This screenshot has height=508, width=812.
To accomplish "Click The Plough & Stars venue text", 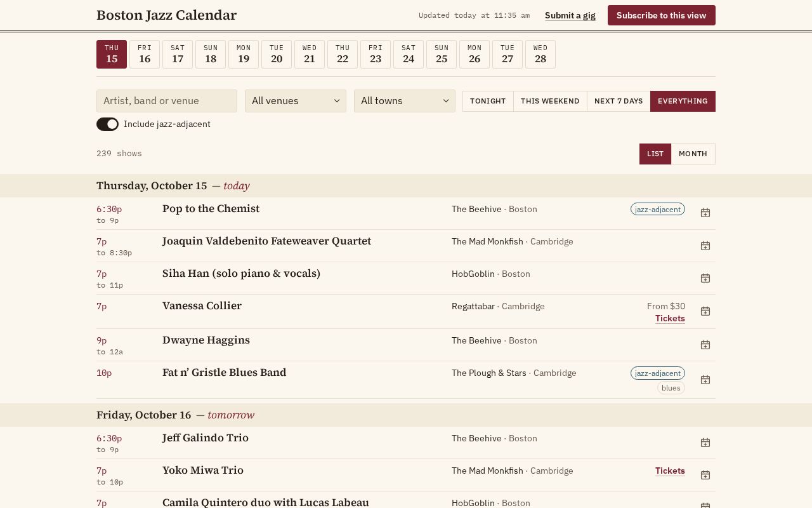I will (489, 373).
